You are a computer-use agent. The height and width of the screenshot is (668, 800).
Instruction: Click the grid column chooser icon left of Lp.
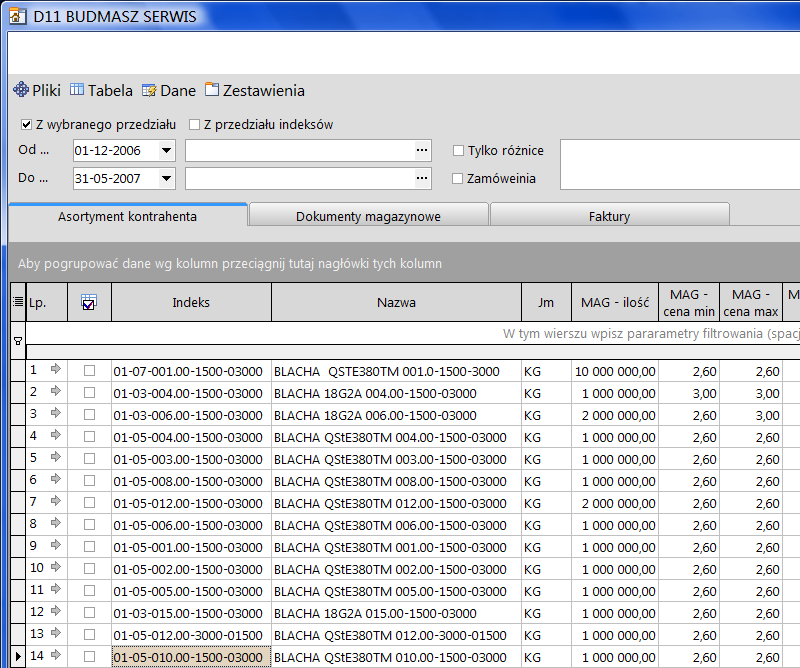[x=18, y=302]
